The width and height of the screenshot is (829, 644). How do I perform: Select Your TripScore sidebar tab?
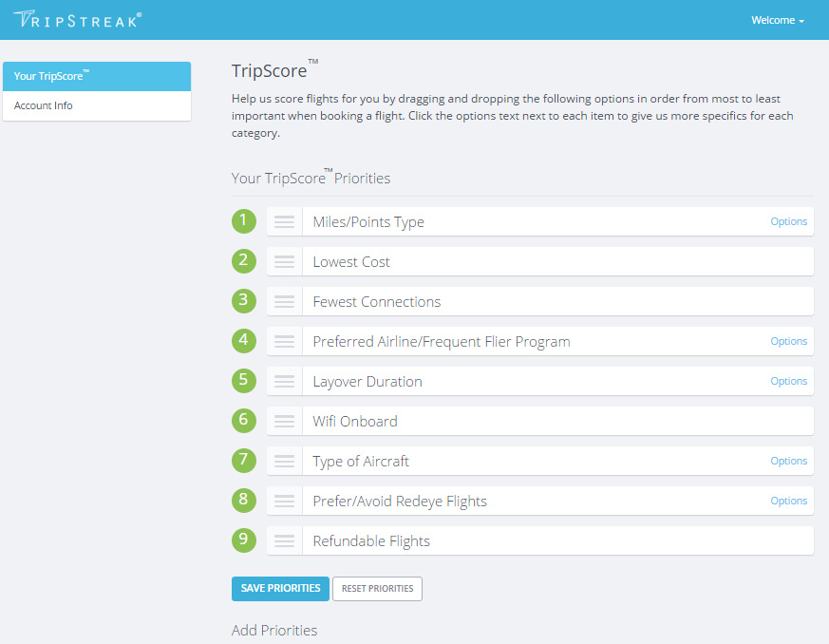click(96, 76)
